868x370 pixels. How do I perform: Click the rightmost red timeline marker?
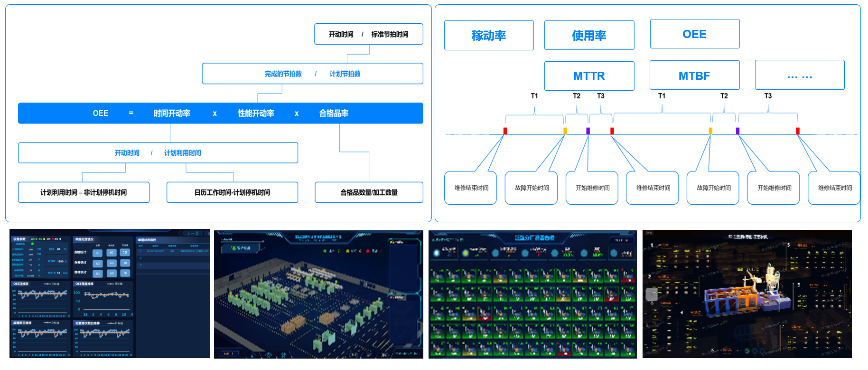point(797,131)
